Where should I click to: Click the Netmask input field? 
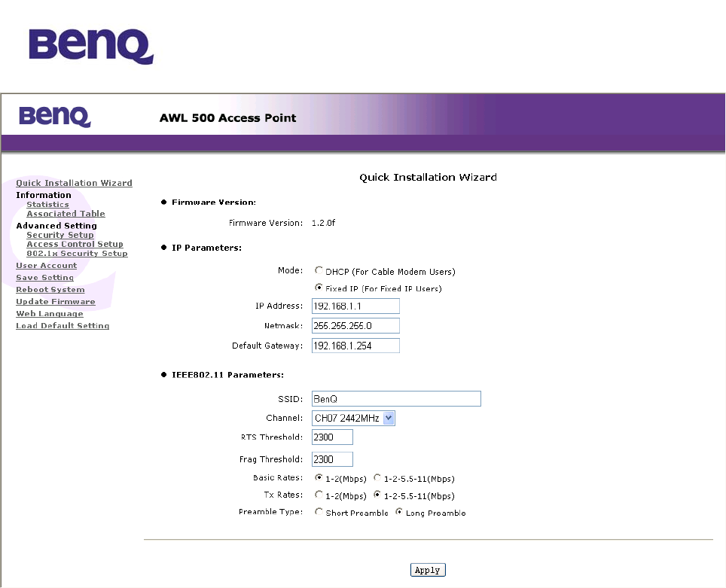coord(355,325)
